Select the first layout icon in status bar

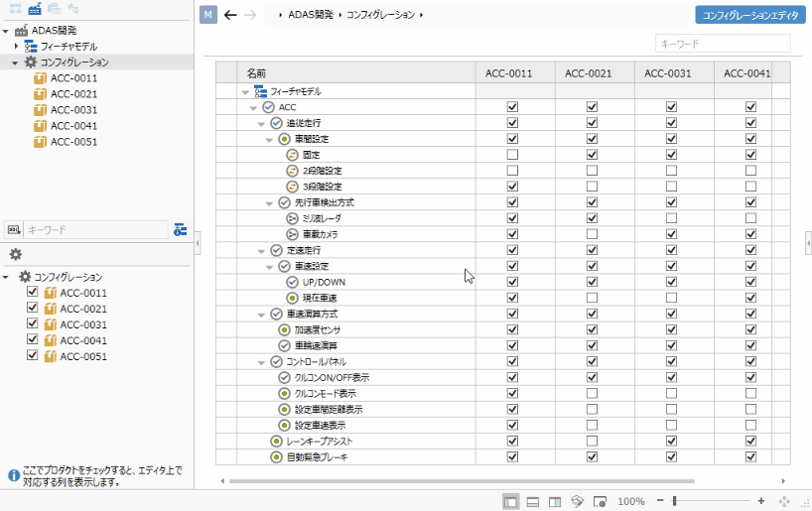(510, 501)
